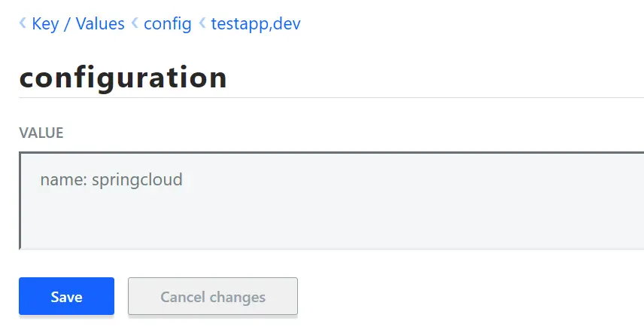Go back to the testapp,dev folder

pos(256,24)
